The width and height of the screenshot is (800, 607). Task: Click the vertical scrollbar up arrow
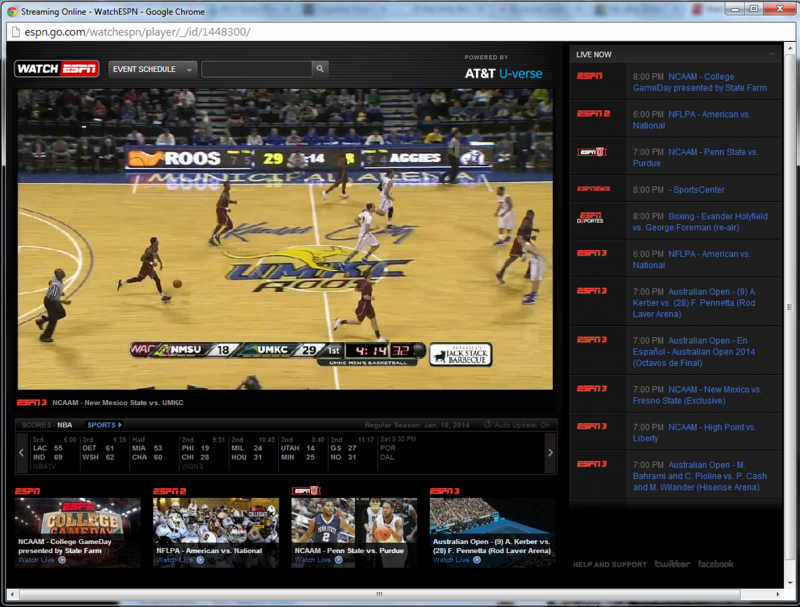(790, 48)
